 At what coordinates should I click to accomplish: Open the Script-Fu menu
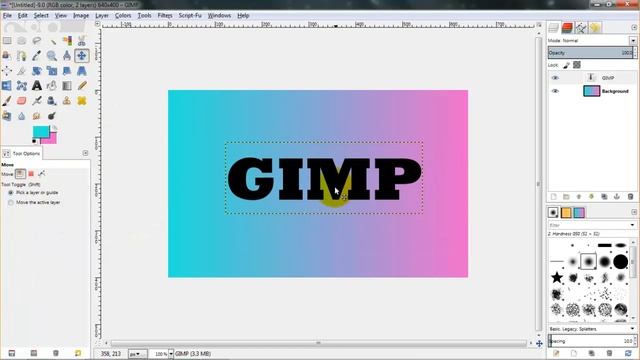pyautogui.click(x=190, y=16)
